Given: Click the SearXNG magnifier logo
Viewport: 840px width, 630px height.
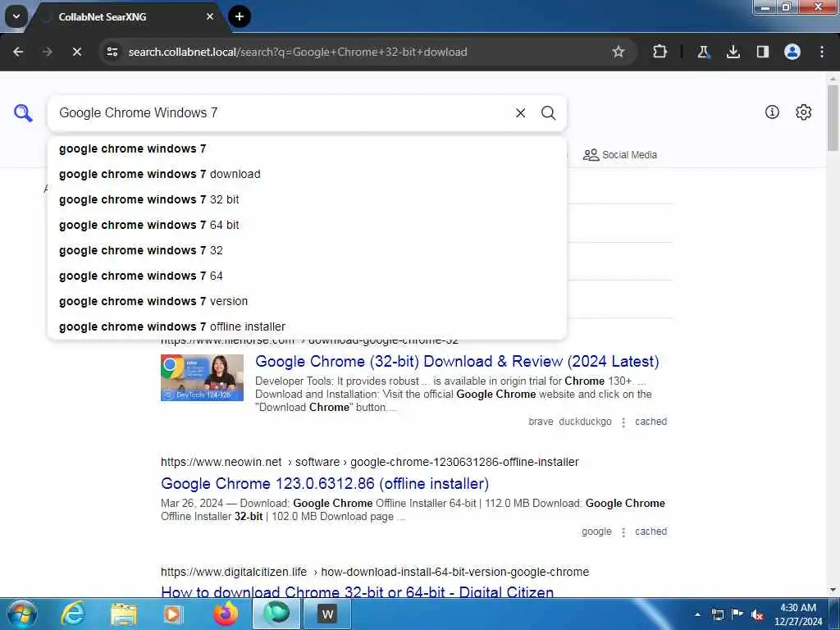Looking at the screenshot, I should (23, 113).
